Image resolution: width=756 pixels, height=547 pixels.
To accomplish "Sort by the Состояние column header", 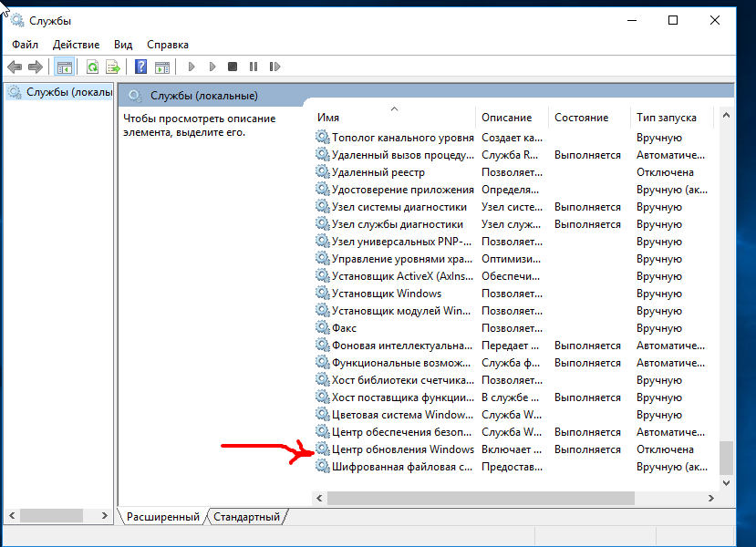I will (x=581, y=118).
